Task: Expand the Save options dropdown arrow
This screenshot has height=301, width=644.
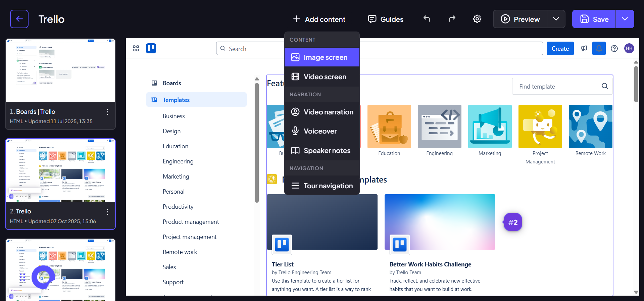Action: 625,19
